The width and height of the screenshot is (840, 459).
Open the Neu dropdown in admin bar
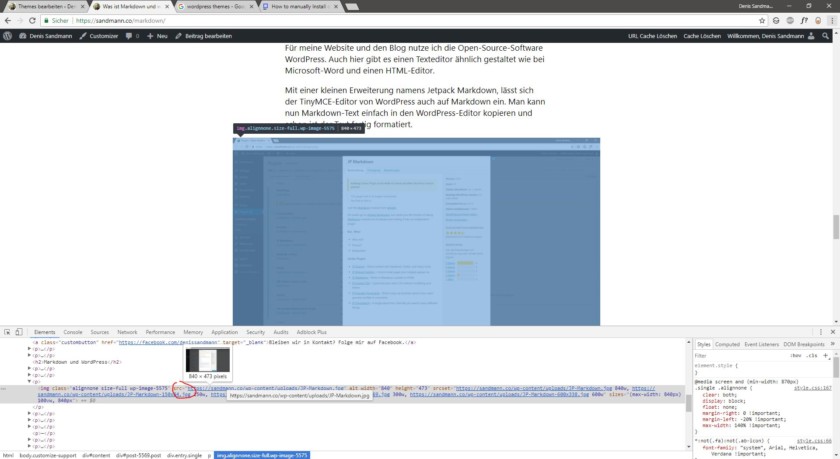157,36
